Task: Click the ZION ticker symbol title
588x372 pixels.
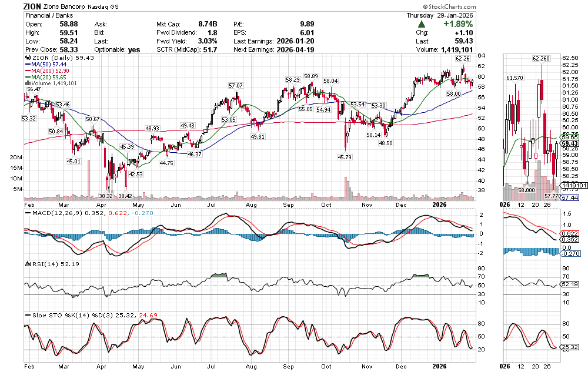Action: pos(32,6)
